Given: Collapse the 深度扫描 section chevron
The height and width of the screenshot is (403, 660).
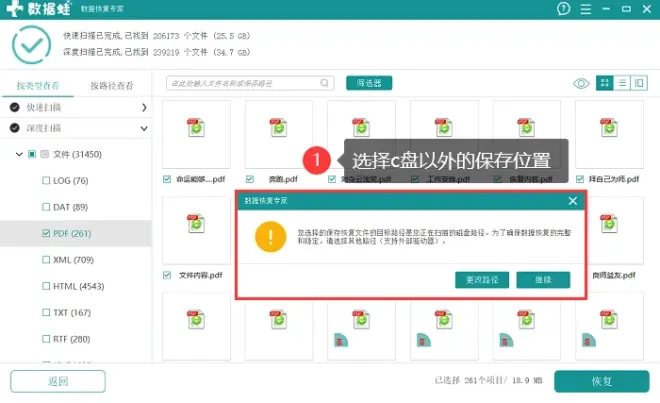Looking at the screenshot, I should click(144, 128).
